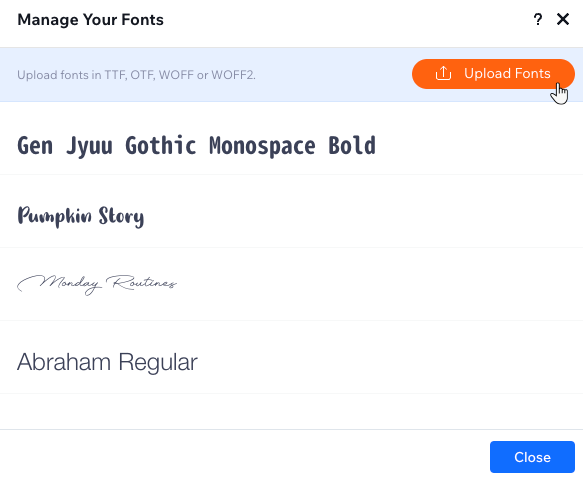
Task: Choose the Monday Routines script font
Action: point(292,284)
